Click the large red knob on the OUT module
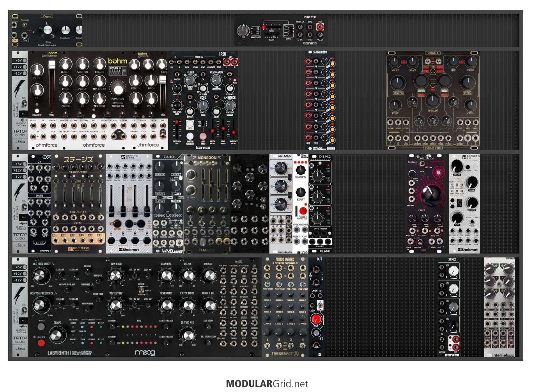 point(316,319)
